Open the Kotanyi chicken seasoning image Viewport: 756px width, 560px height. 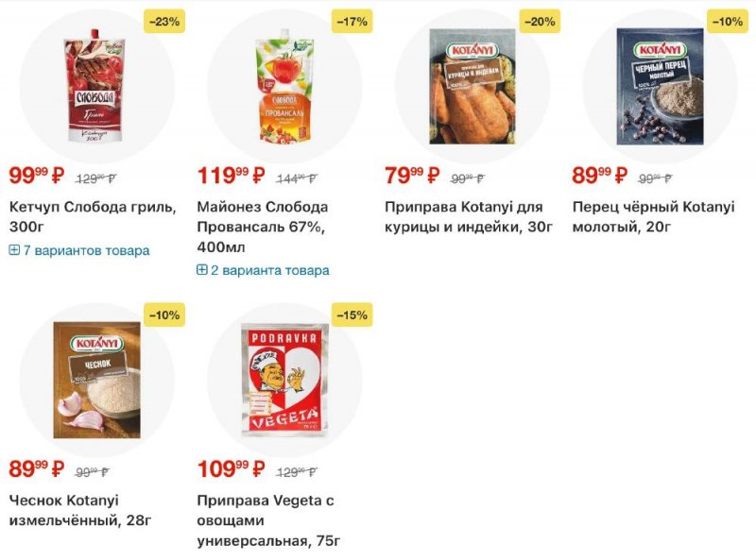(x=472, y=86)
